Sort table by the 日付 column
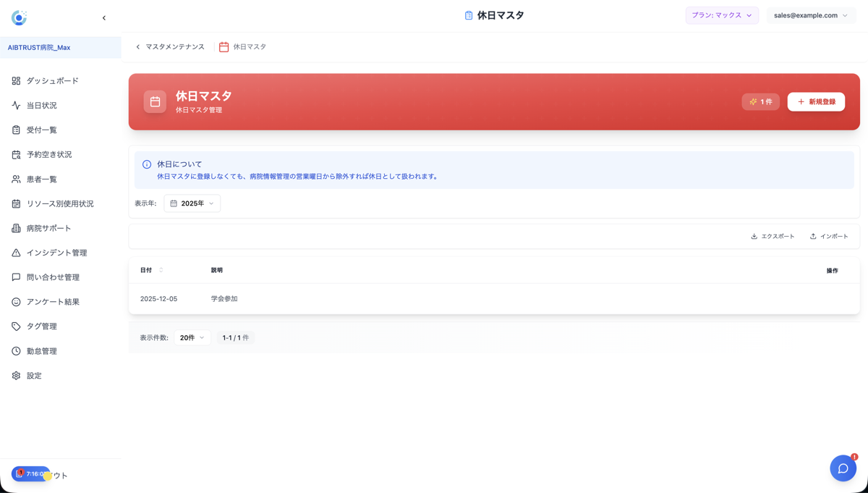This screenshot has height=493, width=868. tap(148, 269)
